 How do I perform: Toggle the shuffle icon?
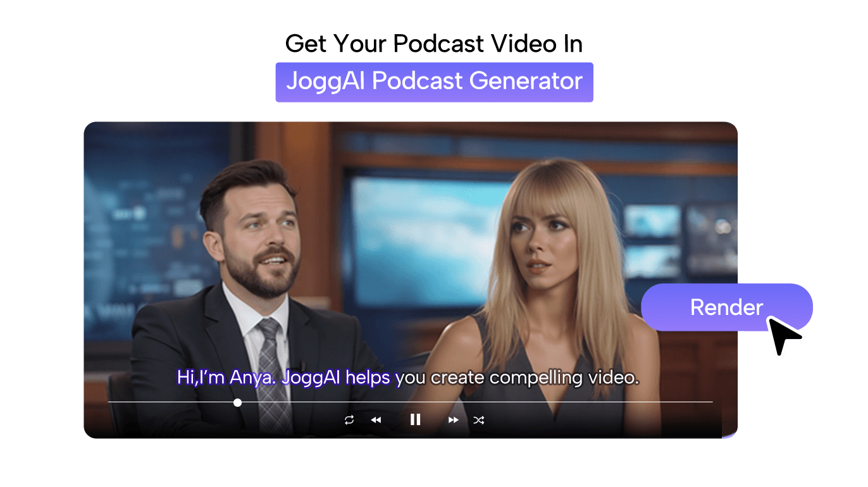(479, 420)
